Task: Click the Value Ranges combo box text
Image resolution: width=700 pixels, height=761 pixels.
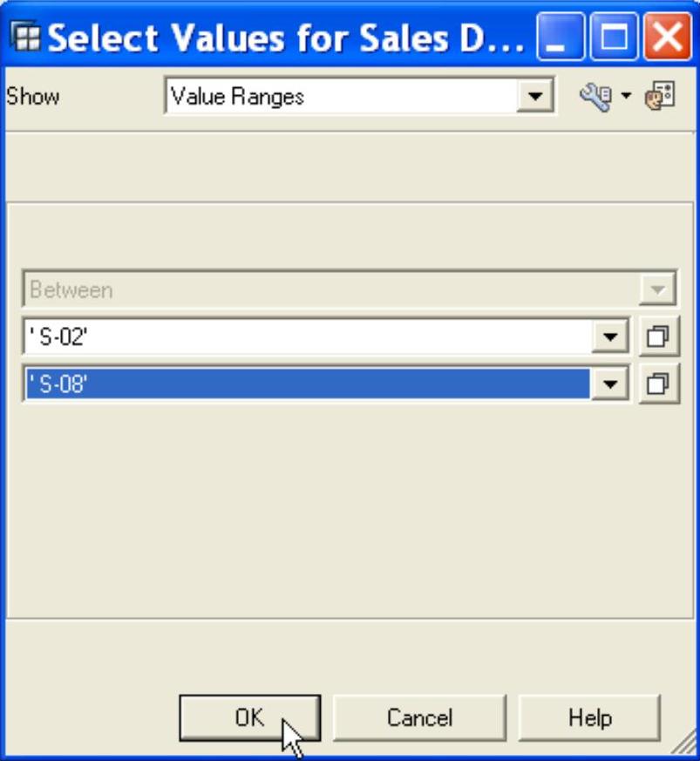Action: pos(340,96)
